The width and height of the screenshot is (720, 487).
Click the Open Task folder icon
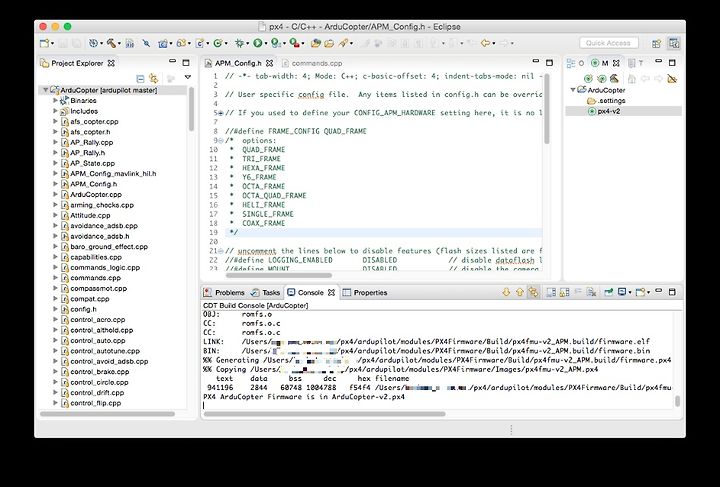click(x=329, y=43)
